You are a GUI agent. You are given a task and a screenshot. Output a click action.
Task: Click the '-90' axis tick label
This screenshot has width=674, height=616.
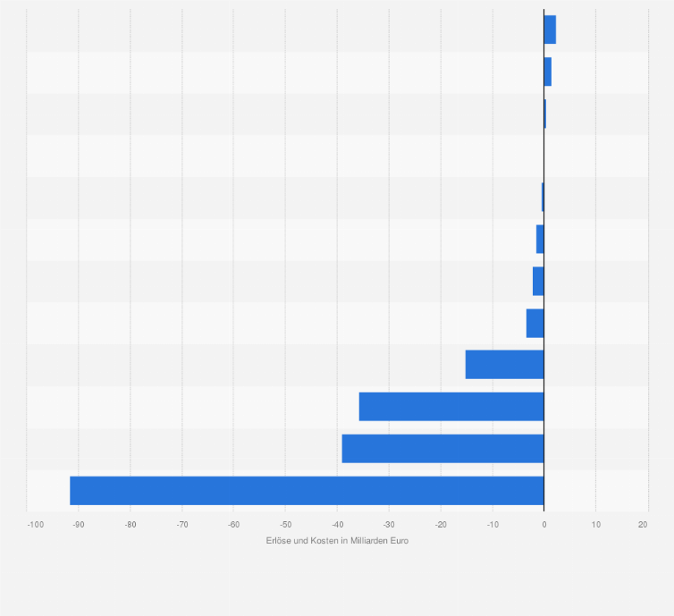pos(79,525)
